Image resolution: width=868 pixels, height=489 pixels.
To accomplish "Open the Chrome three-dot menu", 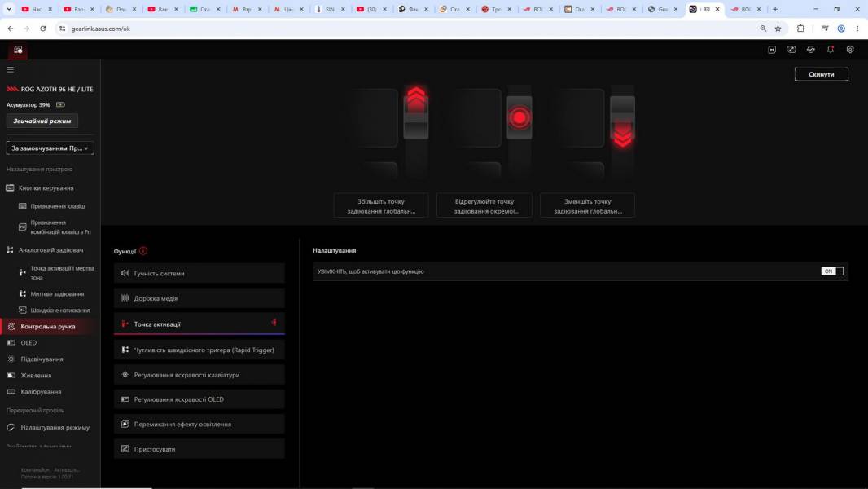I will click(857, 29).
